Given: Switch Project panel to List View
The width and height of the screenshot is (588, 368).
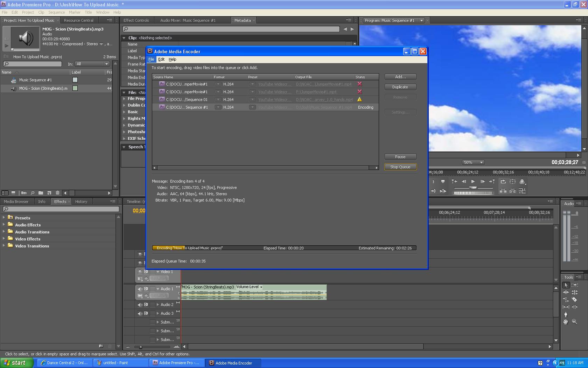Looking at the screenshot, I should click(x=5, y=193).
